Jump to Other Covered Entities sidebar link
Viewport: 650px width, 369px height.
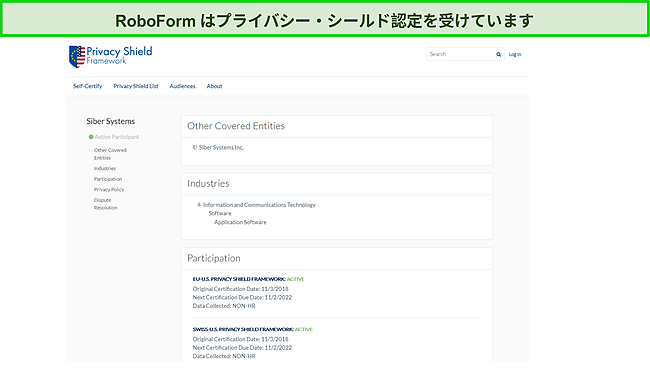point(110,154)
